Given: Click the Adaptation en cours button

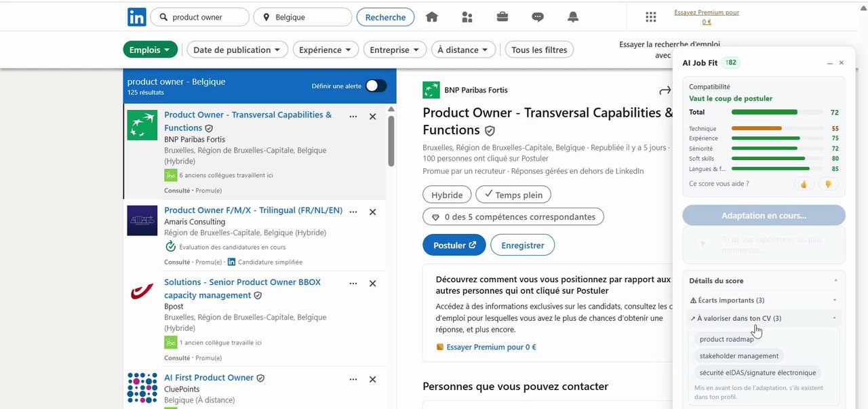Looking at the screenshot, I should tap(764, 216).
